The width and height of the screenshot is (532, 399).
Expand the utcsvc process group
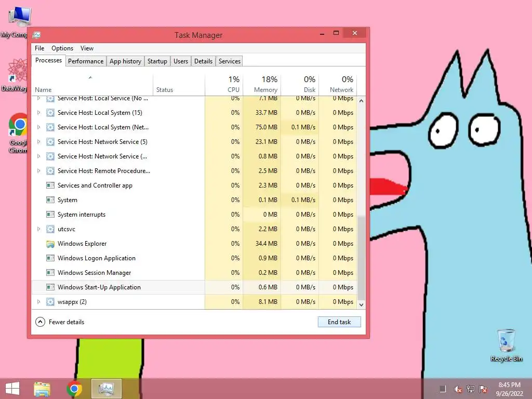pos(38,229)
